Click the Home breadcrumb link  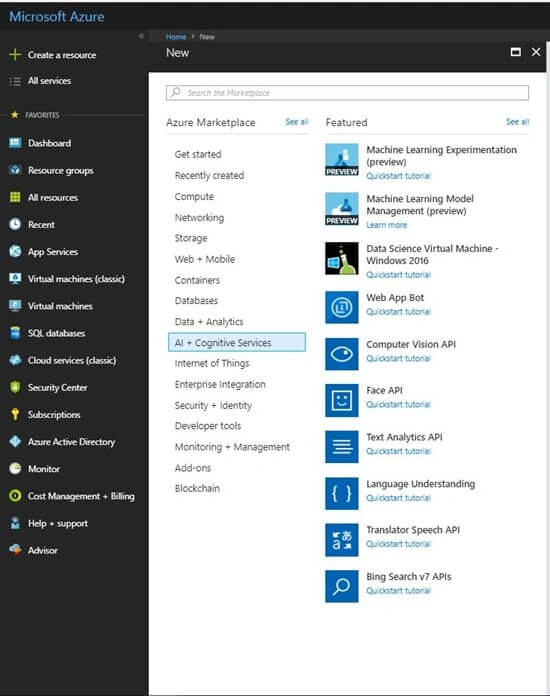pyautogui.click(x=176, y=37)
